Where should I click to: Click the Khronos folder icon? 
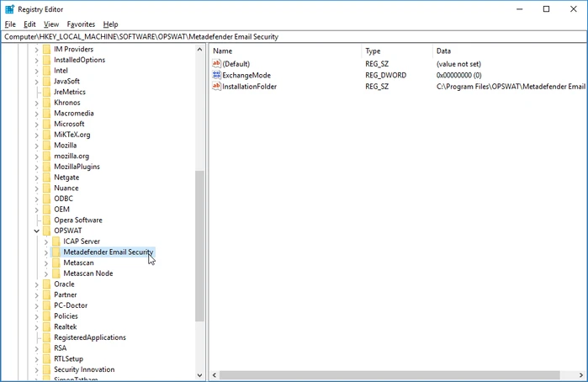coord(46,103)
